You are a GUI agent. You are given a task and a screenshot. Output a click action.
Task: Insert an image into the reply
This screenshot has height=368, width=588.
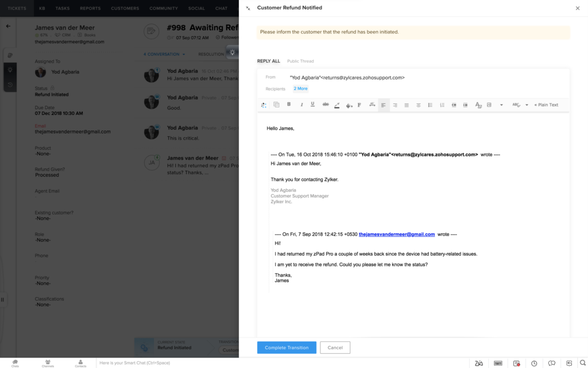pos(489,105)
